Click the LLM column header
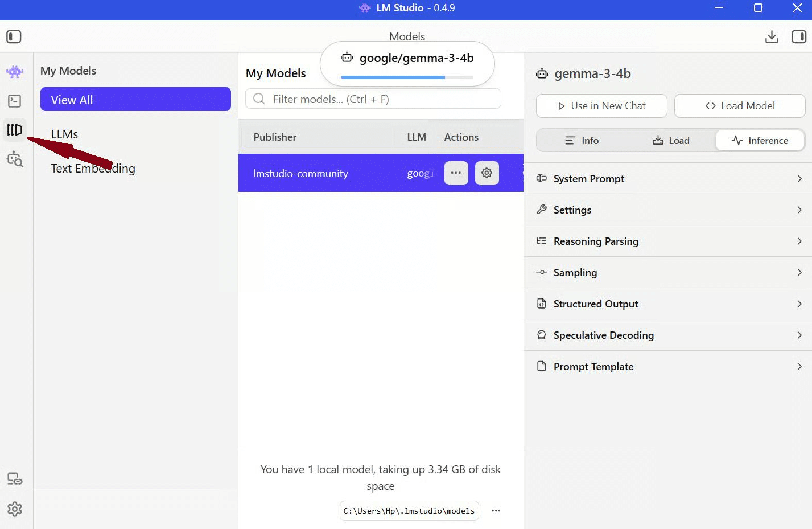Viewport: 812px width, 529px height. (417, 137)
